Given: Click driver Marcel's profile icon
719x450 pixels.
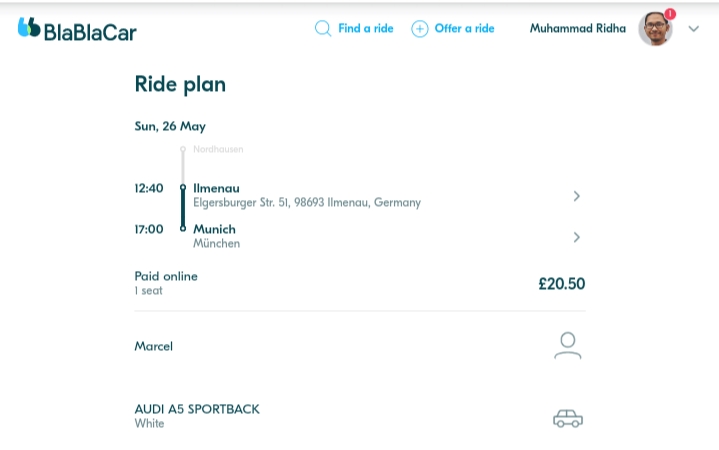Looking at the screenshot, I should (567, 346).
